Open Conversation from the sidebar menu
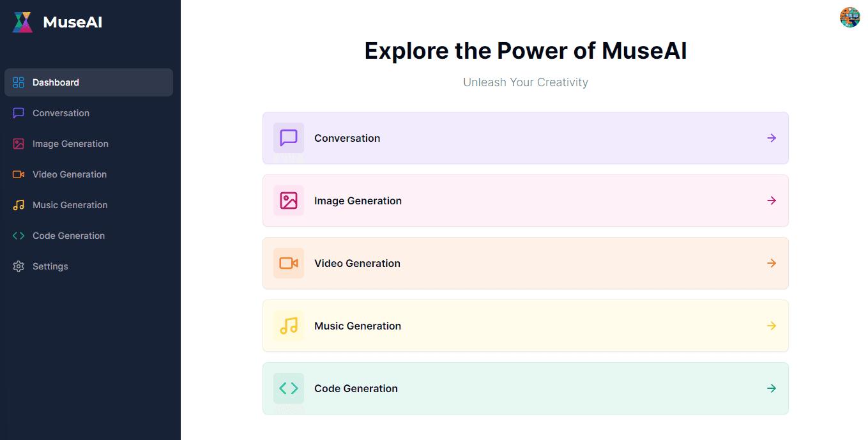868x440 pixels. tap(61, 113)
